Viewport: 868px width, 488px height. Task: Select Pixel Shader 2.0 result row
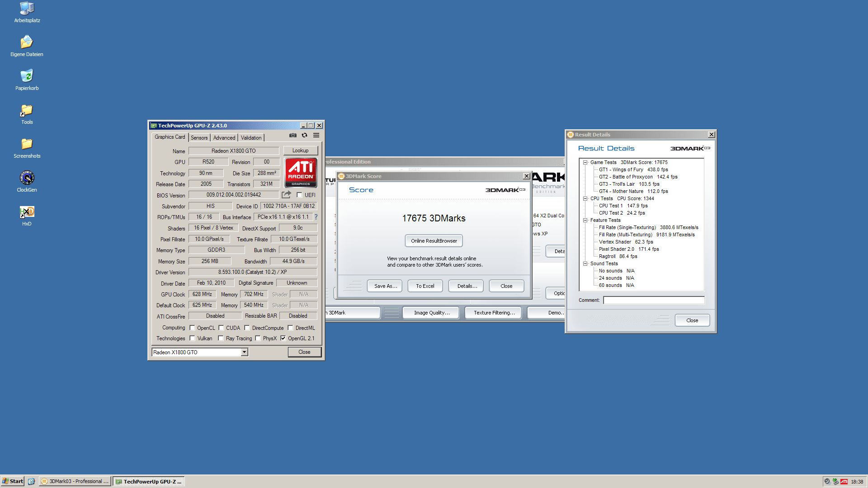pos(629,249)
